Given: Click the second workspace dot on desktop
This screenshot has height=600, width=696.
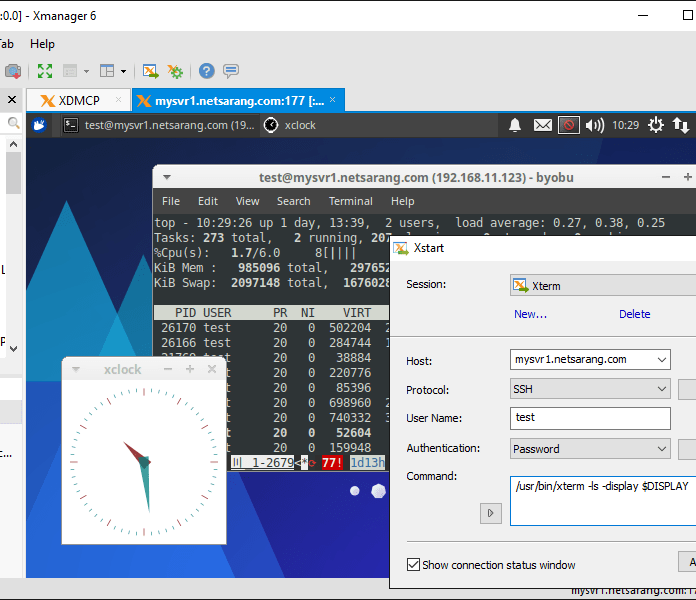Looking at the screenshot, I should [378, 491].
